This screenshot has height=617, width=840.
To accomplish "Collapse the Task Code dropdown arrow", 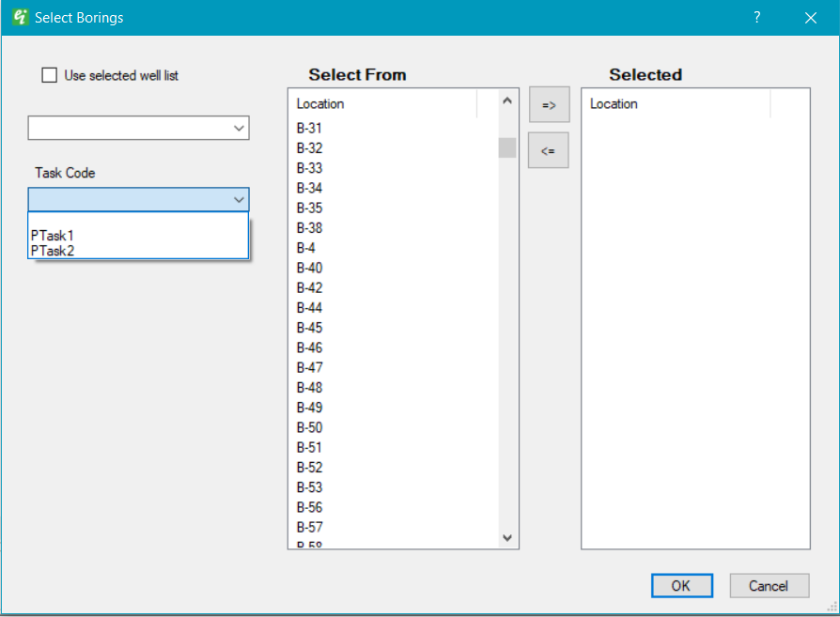I will [239, 199].
